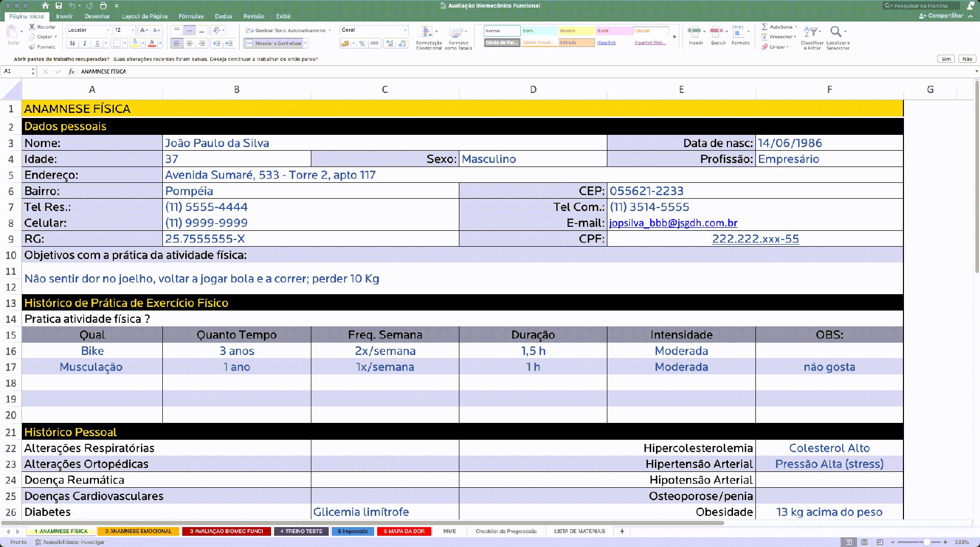The image size is (980, 547).
Task: Click the increase indent icon
Action: click(229, 43)
